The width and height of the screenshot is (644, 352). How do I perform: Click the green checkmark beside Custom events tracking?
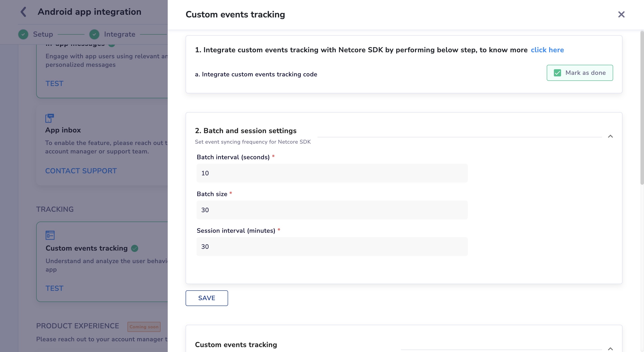point(134,248)
